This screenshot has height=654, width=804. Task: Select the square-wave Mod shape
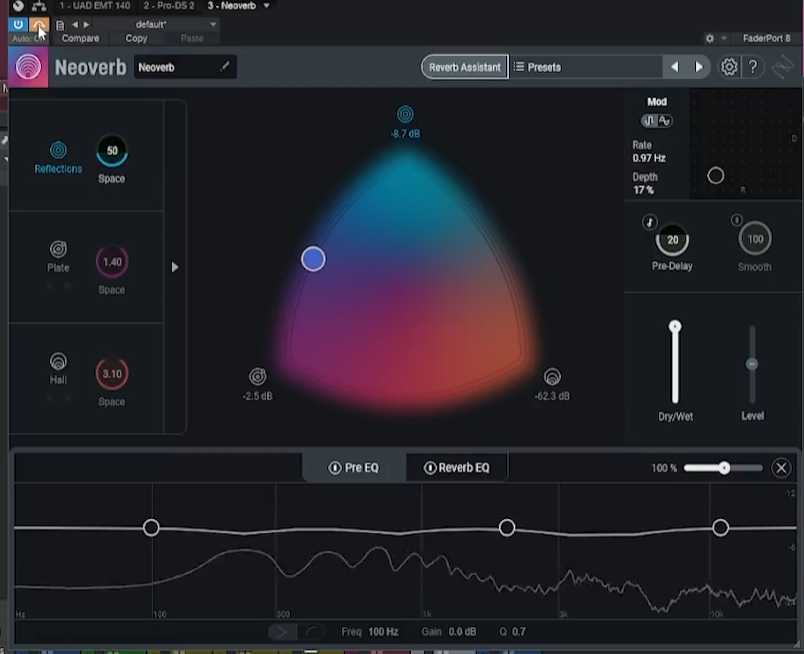click(x=649, y=121)
